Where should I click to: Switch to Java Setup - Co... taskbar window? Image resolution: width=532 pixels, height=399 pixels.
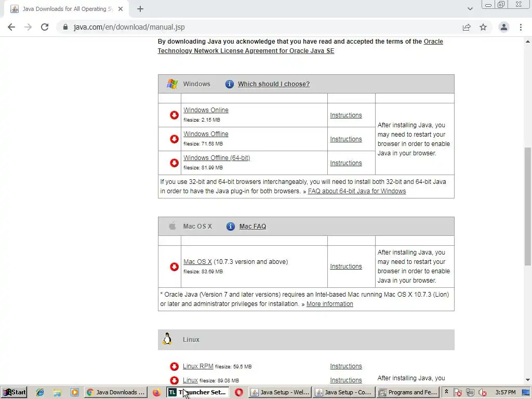344,392
